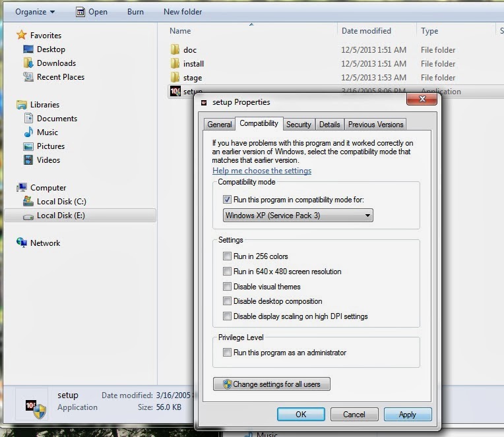
Task: Select the install folder name
Action: pyautogui.click(x=193, y=63)
